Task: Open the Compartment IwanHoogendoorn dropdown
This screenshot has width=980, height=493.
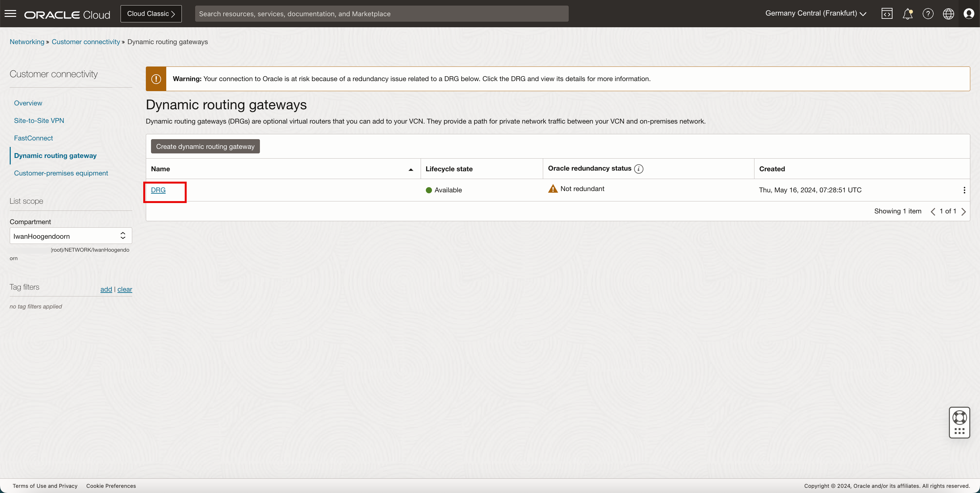Action: tap(71, 236)
